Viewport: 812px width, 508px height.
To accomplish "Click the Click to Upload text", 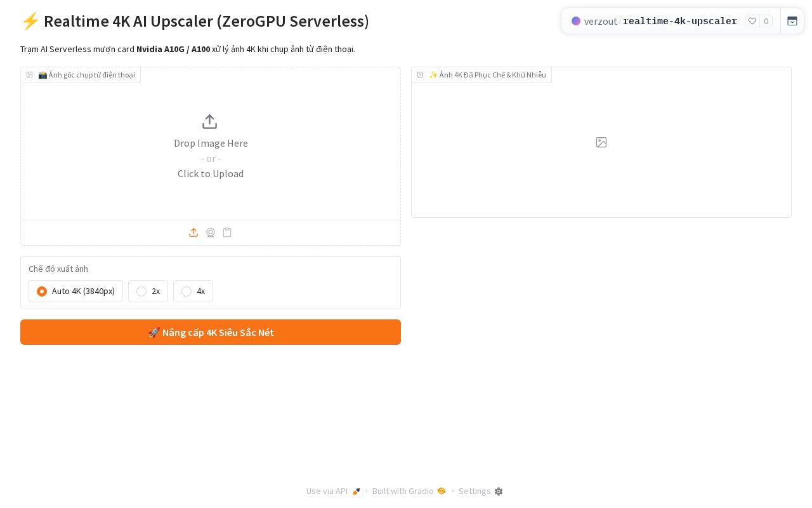I will click(211, 173).
